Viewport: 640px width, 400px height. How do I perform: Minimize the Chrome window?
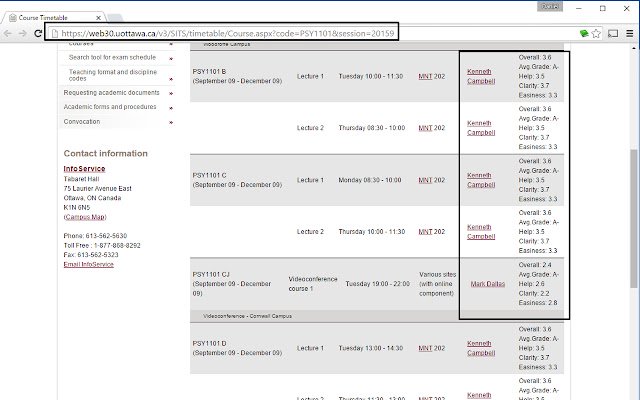tap(578, 8)
